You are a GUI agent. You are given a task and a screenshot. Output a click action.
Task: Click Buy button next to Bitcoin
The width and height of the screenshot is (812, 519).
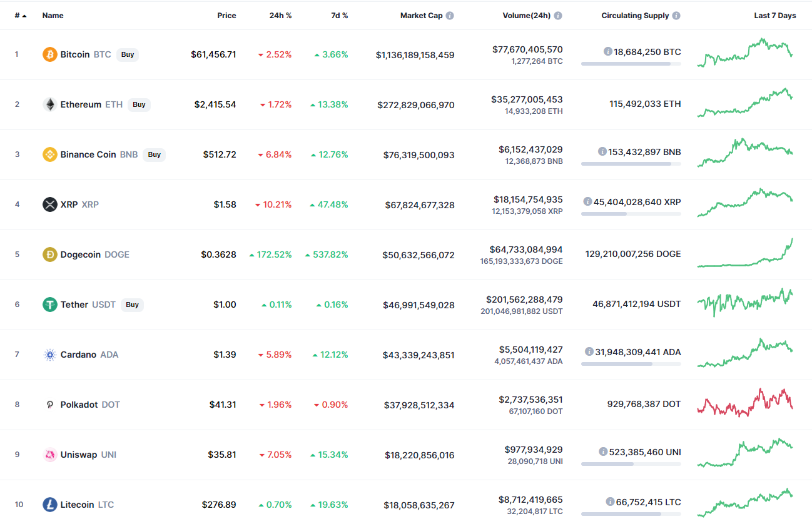tap(128, 54)
